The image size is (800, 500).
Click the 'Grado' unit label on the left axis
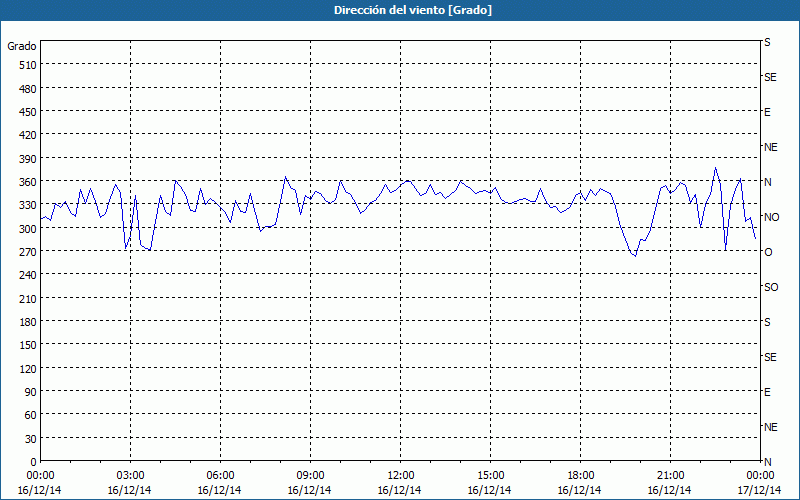[x=22, y=46]
